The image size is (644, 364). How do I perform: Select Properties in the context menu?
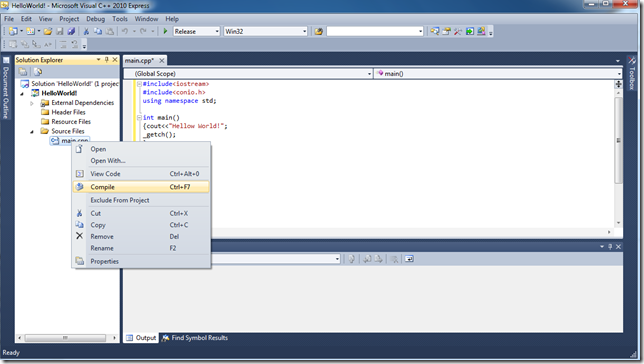[x=141, y=261]
